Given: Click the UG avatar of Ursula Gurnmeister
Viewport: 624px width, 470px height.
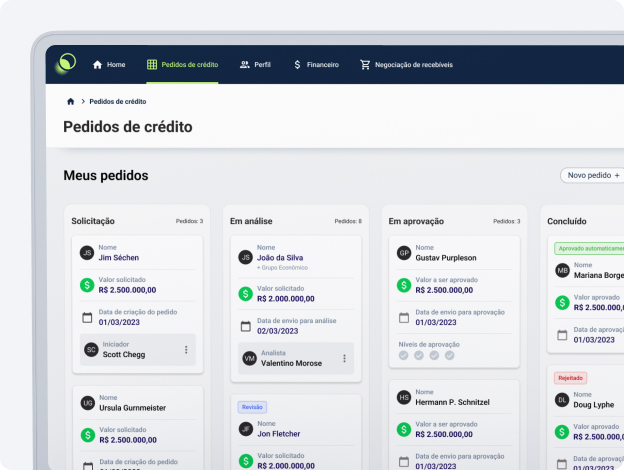Looking at the screenshot, I should click(x=88, y=403).
